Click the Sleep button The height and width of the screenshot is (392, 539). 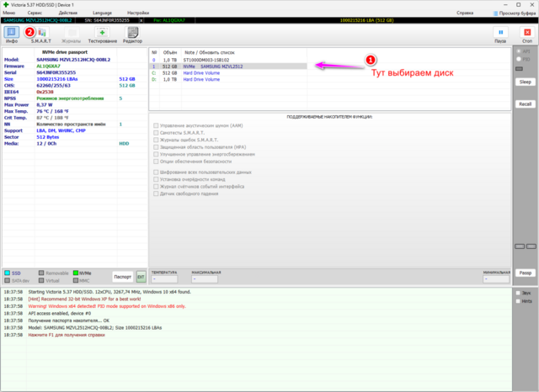coord(525,82)
